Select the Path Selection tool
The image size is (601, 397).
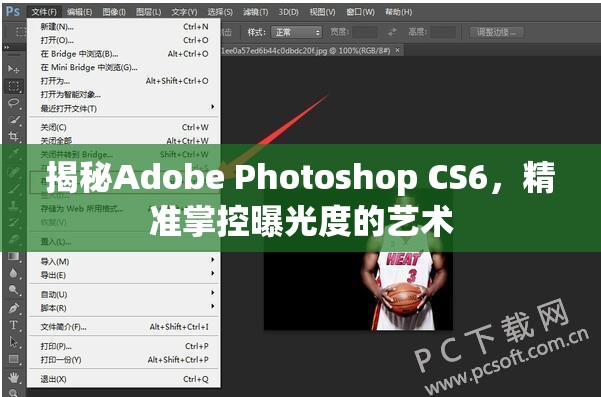pyautogui.click(x=13, y=342)
